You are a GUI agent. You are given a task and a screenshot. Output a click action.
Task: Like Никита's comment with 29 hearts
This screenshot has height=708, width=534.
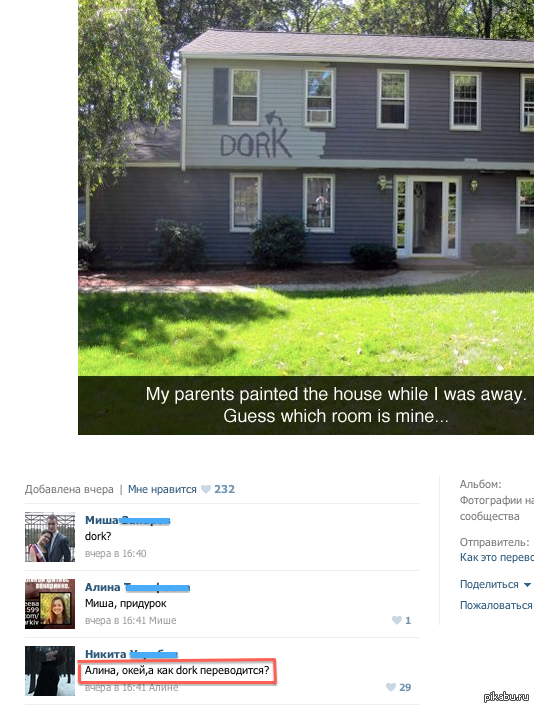391,687
